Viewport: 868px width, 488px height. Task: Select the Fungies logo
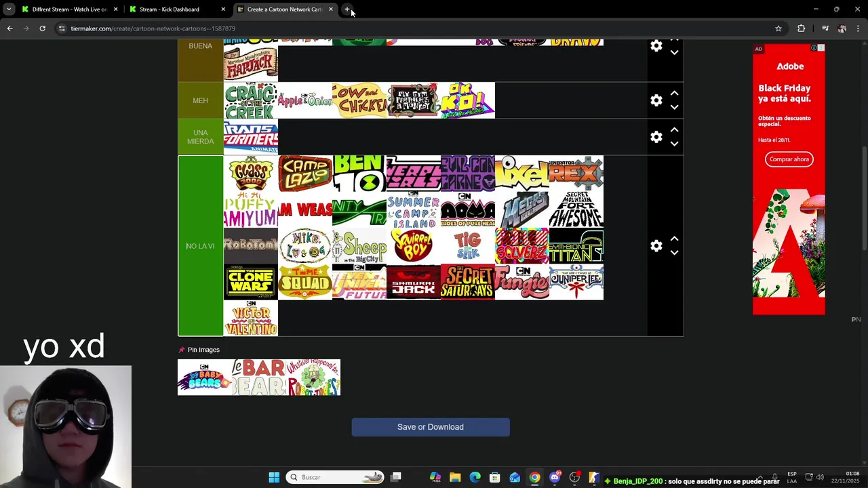coord(522,281)
